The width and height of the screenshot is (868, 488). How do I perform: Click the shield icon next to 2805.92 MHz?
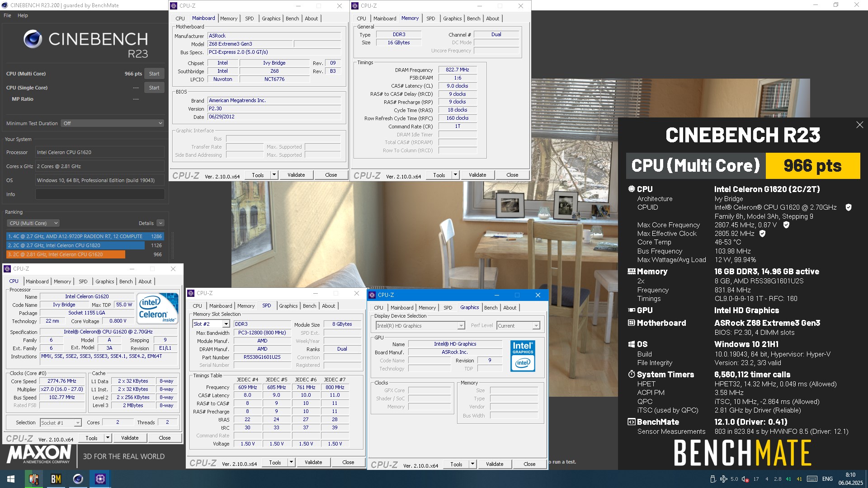pyautogui.click(x=762, y=234)
